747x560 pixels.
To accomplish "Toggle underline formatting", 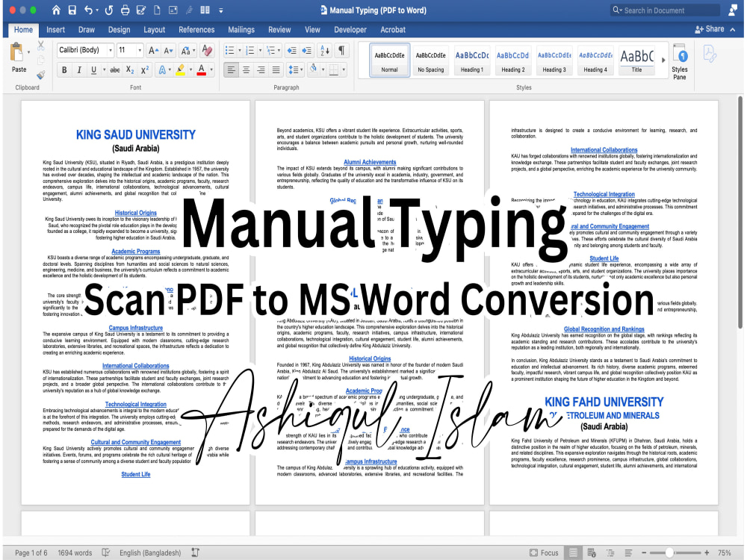I will pos(94,70).
